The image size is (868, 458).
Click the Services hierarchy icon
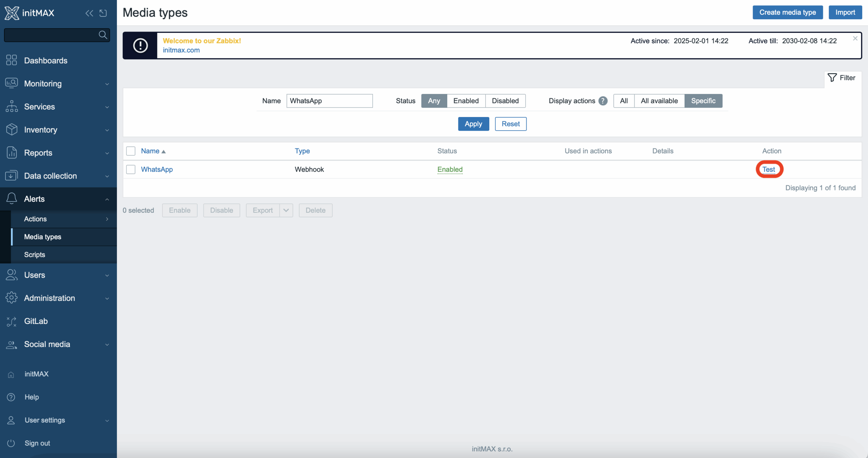click(x=12, y=107)
